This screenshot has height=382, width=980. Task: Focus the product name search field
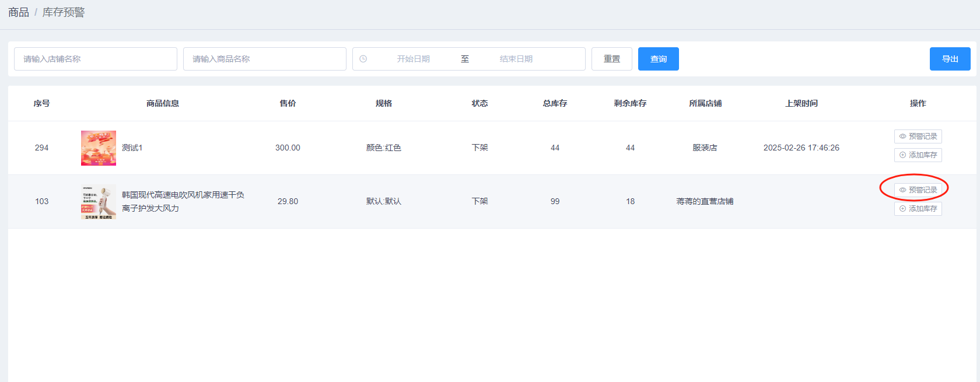265,59
